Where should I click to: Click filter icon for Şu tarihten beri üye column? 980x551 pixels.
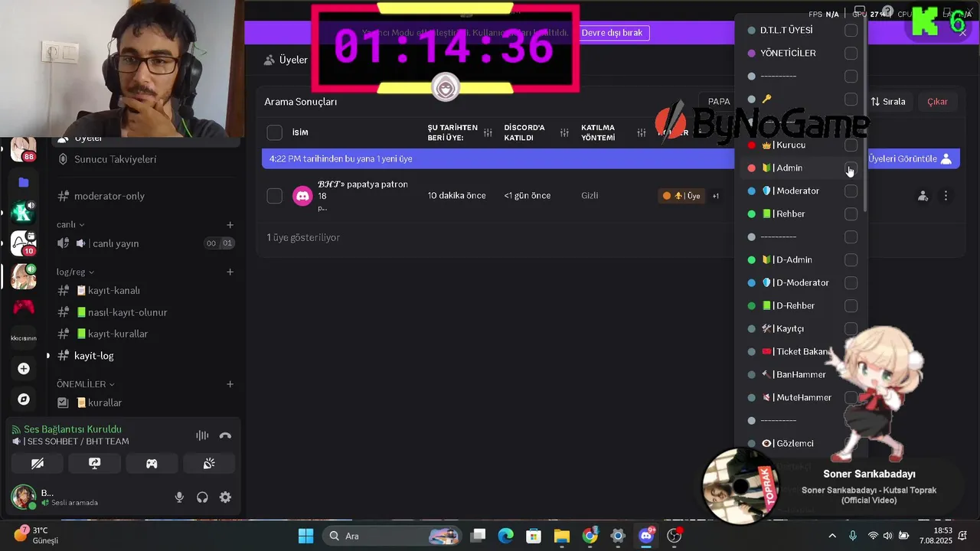click(x=488, y=133)
